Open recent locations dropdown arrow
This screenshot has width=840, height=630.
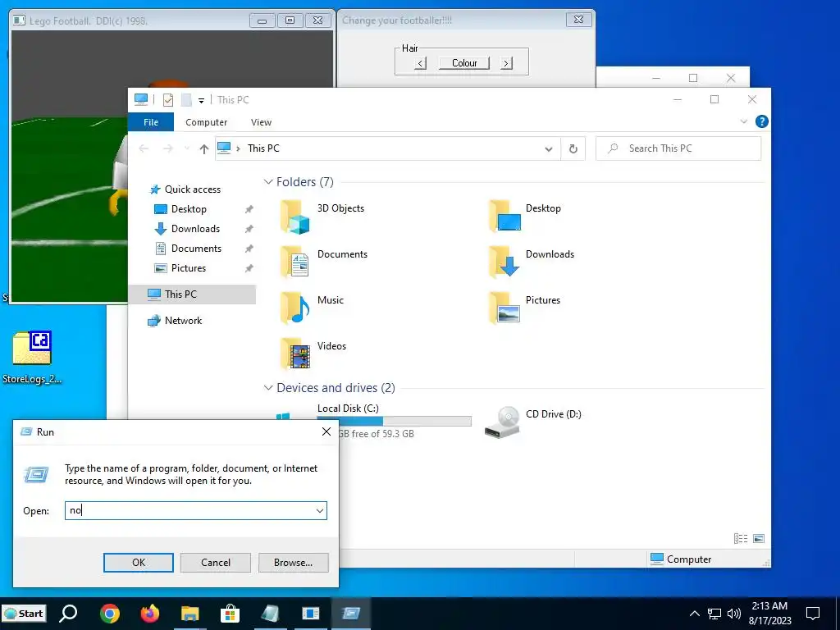186,148
